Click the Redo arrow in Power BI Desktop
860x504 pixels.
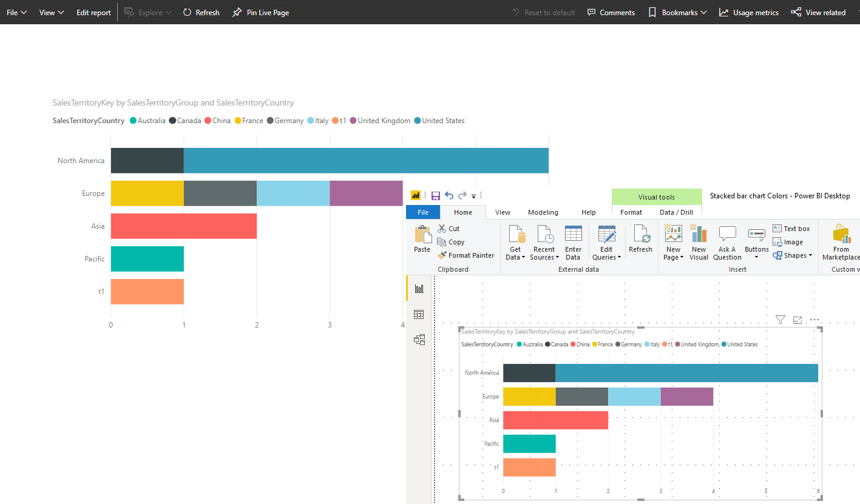[462, 195]
